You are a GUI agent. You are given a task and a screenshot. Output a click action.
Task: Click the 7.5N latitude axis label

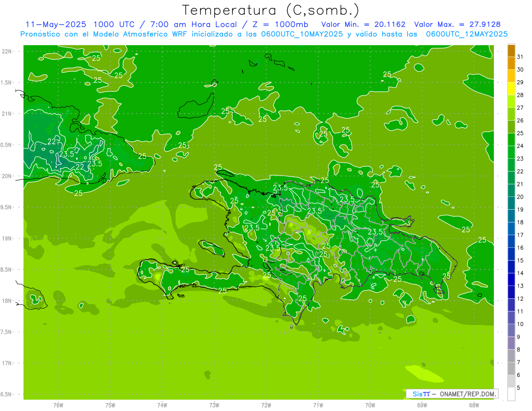(6, 332)
